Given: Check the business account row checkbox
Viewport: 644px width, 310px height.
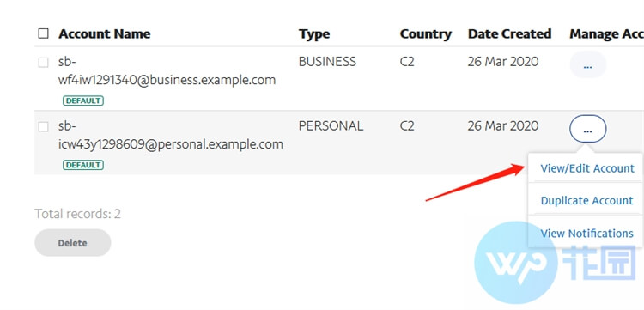Looking at the screenshot, I should [43, 63].
